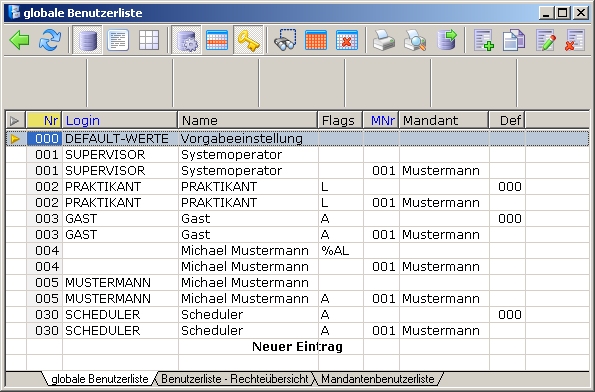Click the grey triangle row selector header

click(15, 121)
